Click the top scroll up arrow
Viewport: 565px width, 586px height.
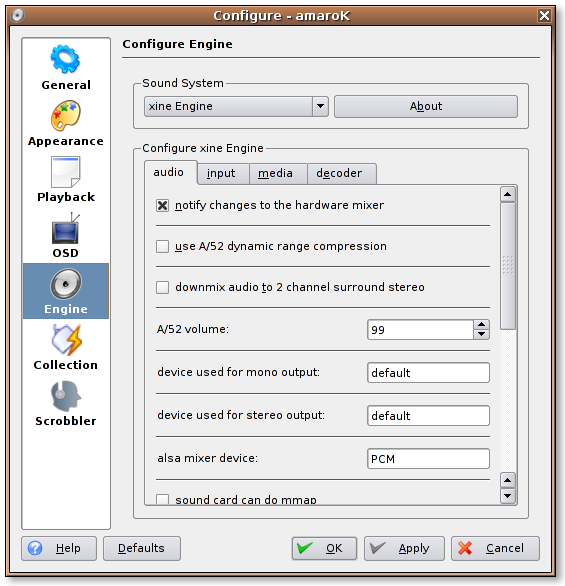508,194
